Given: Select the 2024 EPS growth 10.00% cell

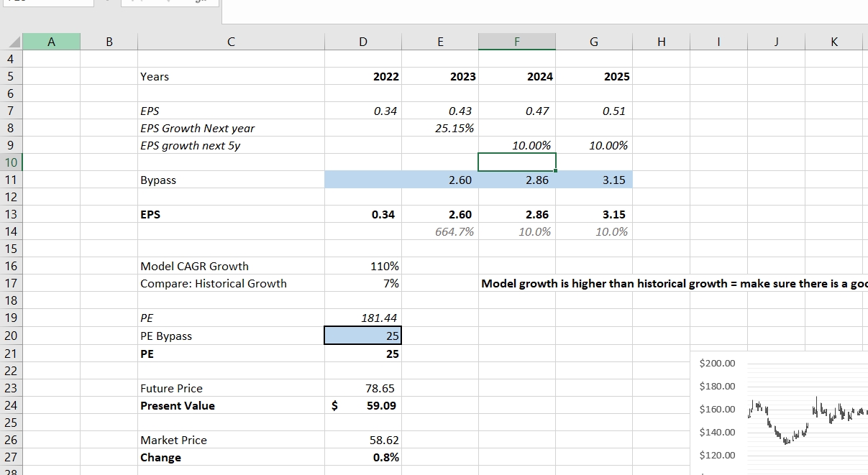Looking at the screenshot, I should coord(517,145).
